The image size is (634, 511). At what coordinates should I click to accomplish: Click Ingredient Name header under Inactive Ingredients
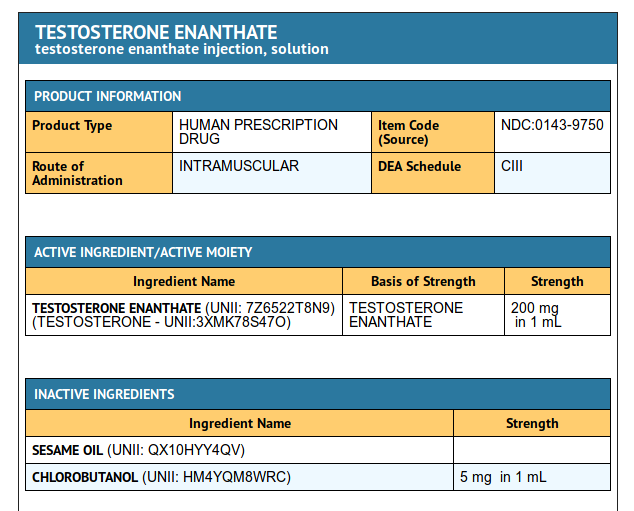(x=240, y=423)
